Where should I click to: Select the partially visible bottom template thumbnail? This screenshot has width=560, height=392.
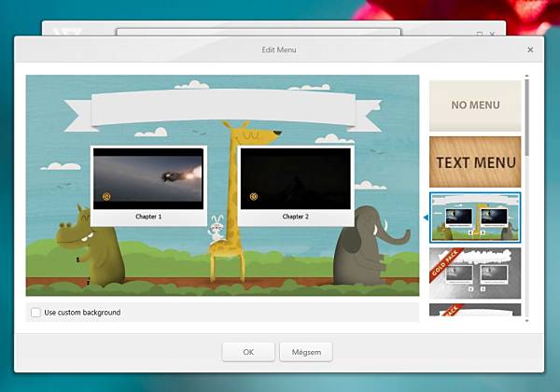click(475, 310)
